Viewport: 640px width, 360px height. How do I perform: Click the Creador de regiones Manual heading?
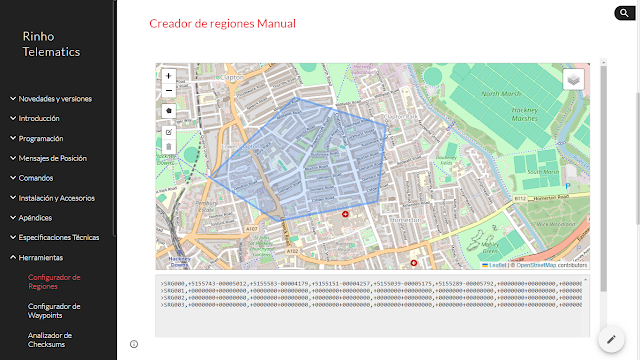(222, 24)
